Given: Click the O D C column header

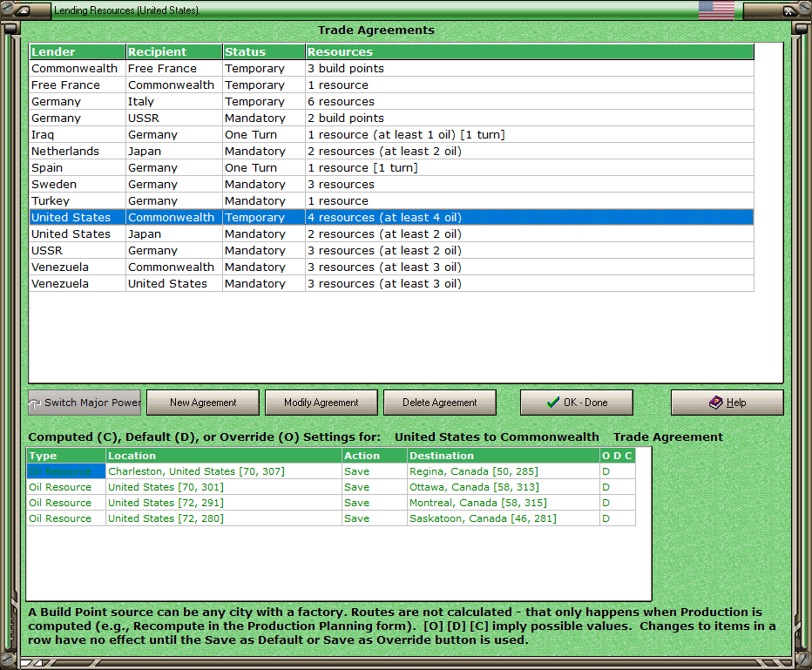Looking at the screenshot, I should click(618, 456).
